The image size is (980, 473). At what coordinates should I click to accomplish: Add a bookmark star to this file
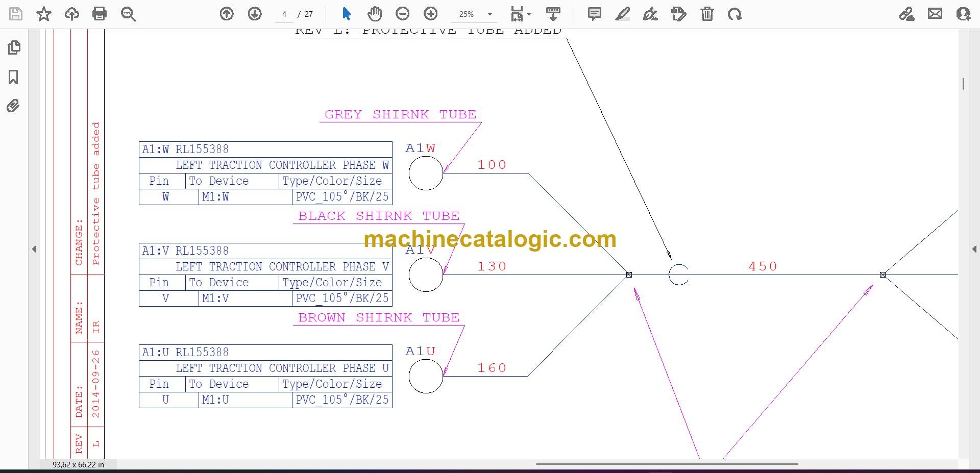(x=44, y=14)
